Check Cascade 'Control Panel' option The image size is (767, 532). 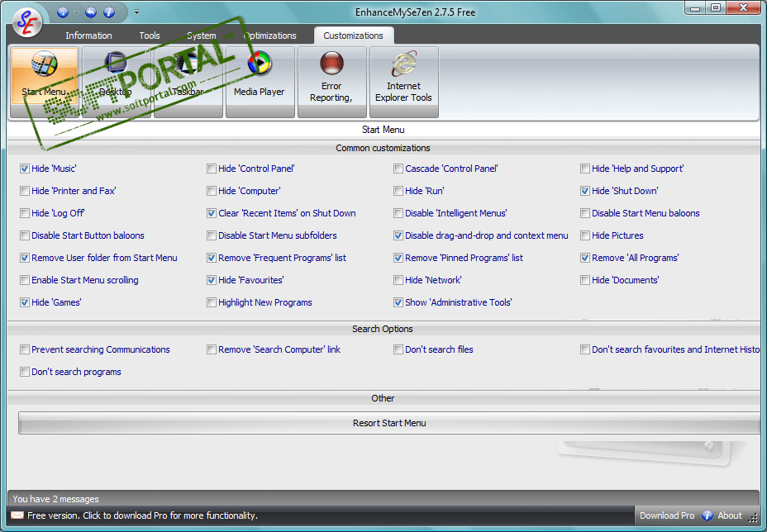398,169
